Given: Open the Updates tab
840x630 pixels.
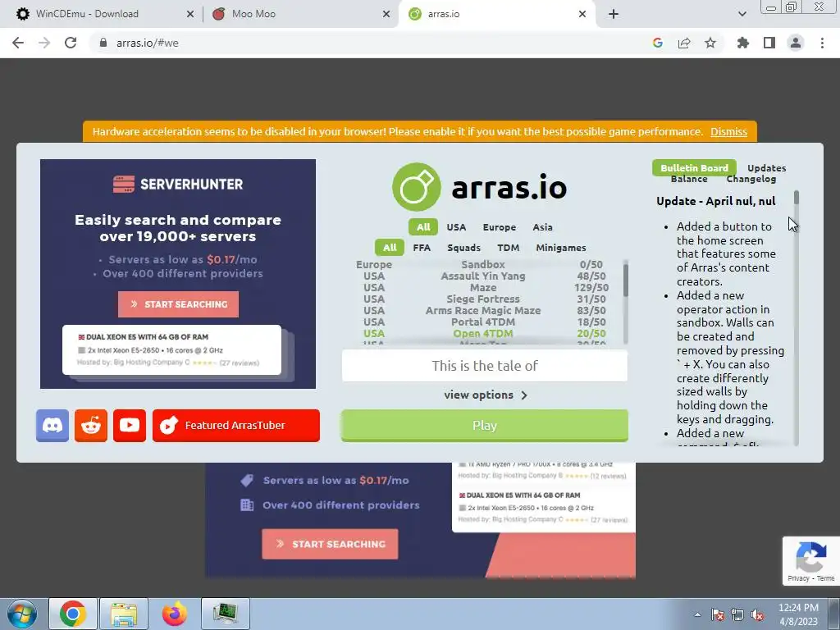Looking at the screenshot, I should click(x=767, y=167).
